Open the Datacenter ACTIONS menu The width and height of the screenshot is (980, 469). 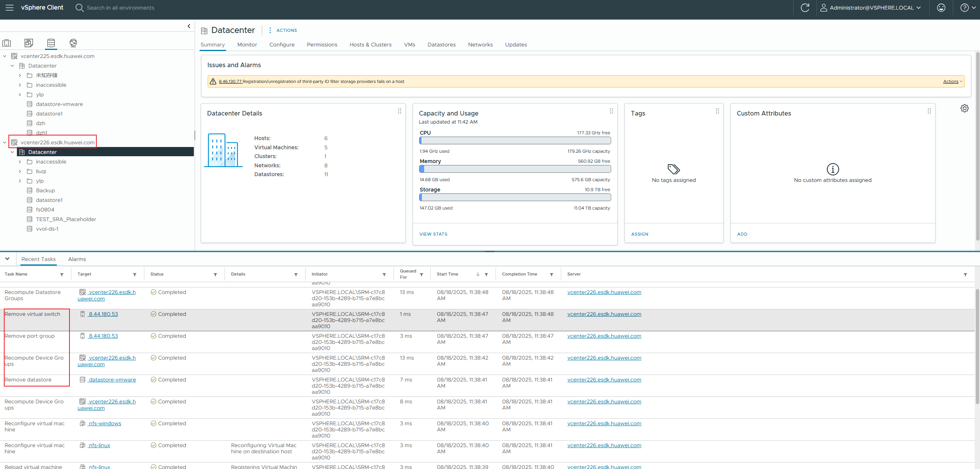coord(283,30)
